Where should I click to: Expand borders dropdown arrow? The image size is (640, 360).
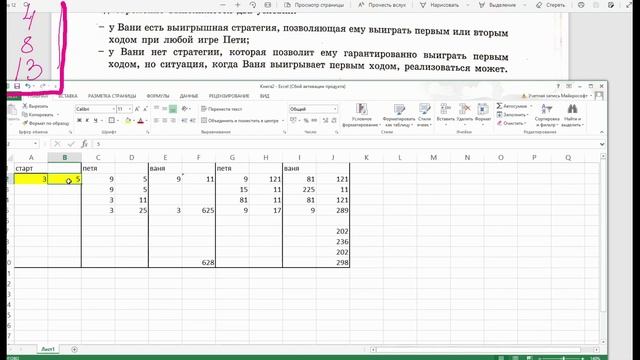point(117,120)
